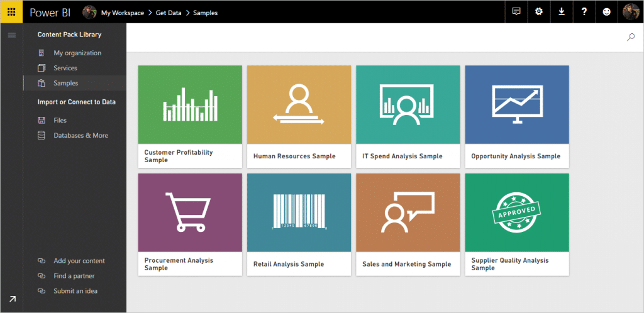644x313 pixels.
Task: Click the Files floppy disk icon
Action: (x=41, y=120)
